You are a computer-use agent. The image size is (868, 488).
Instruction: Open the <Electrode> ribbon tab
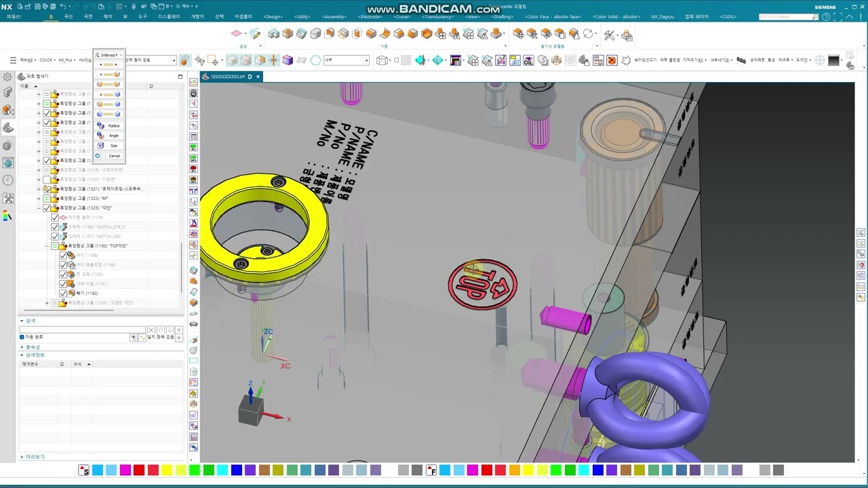(370, 16)
